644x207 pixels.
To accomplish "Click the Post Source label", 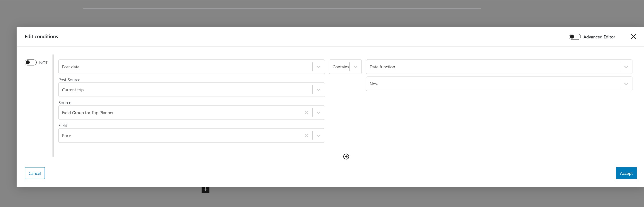I will click(x=69, y=80).
